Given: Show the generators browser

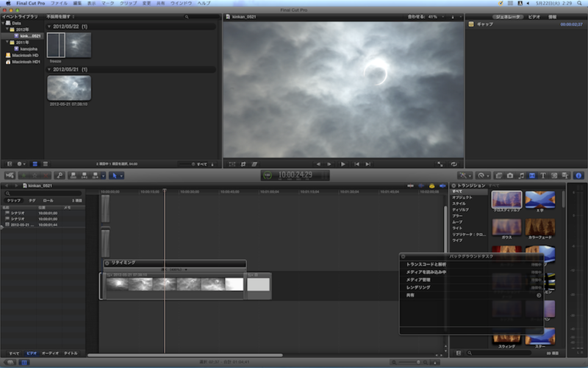Looking at the screenshot, I should pyautogui.click(x=554, y=175).
